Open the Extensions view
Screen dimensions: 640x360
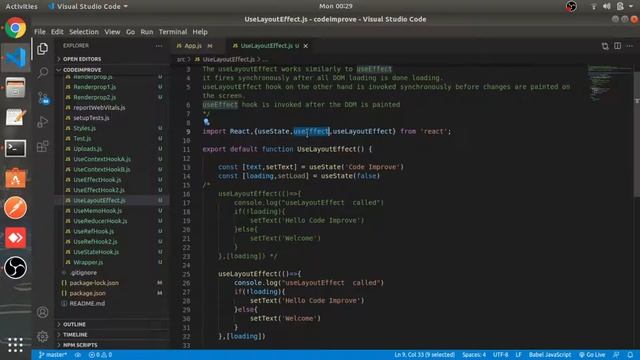pyautogui.click(x=42, y=146)
